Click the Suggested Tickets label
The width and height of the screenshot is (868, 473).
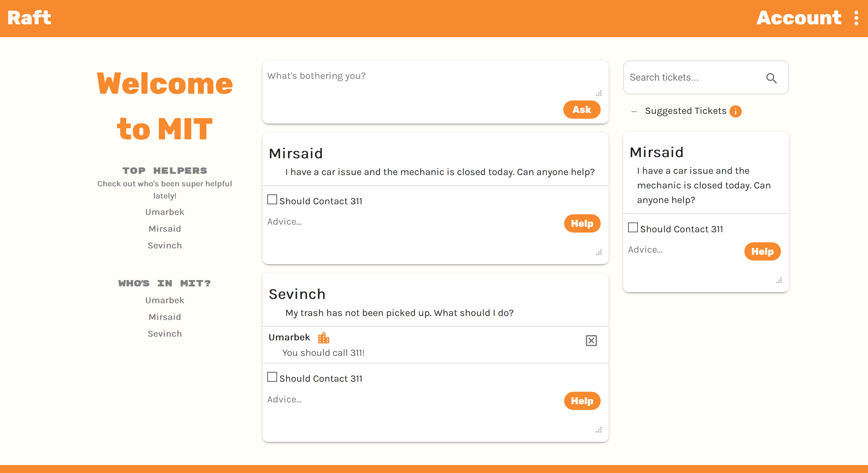[x=686, y=111]
